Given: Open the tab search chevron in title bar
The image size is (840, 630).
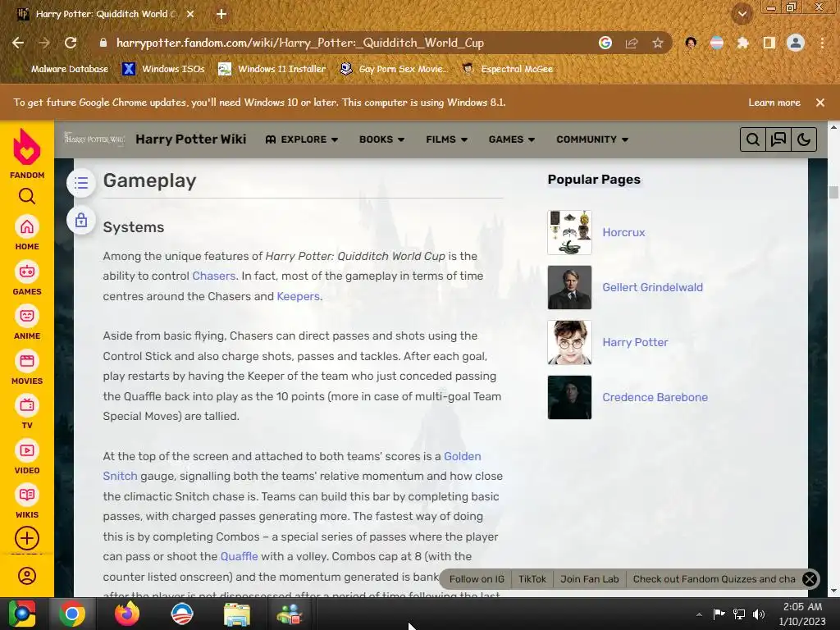Looking at the screenshot, I should pos(742,15).
